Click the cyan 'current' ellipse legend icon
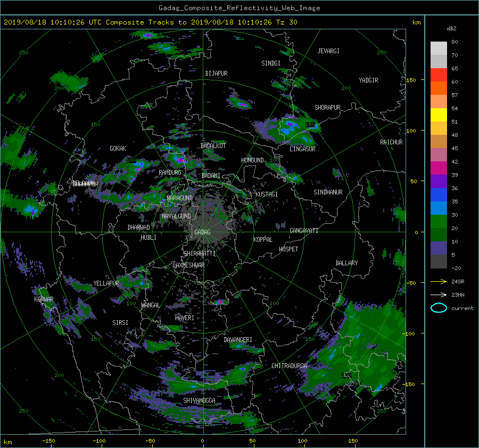The image size is (479, 448). point(439,308)
